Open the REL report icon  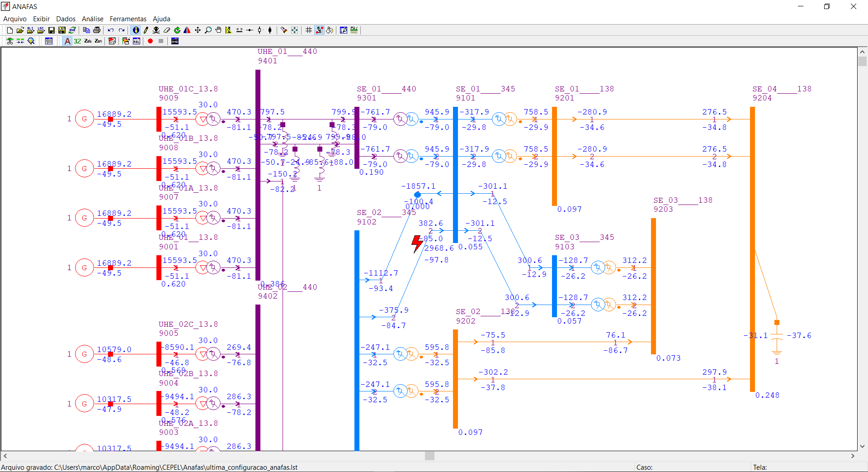tap(137, 41)
